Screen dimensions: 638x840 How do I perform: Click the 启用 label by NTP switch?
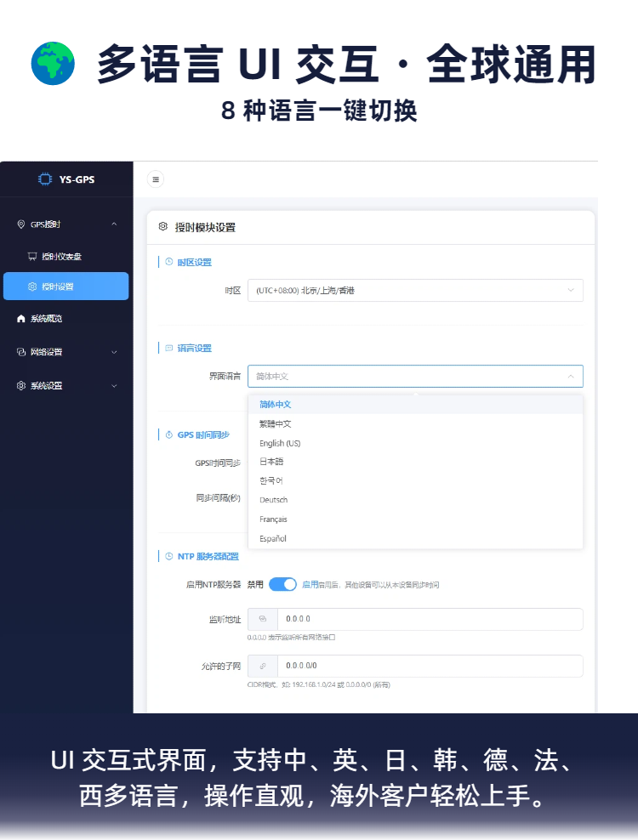pyautogui.click(x=310, y=584)
